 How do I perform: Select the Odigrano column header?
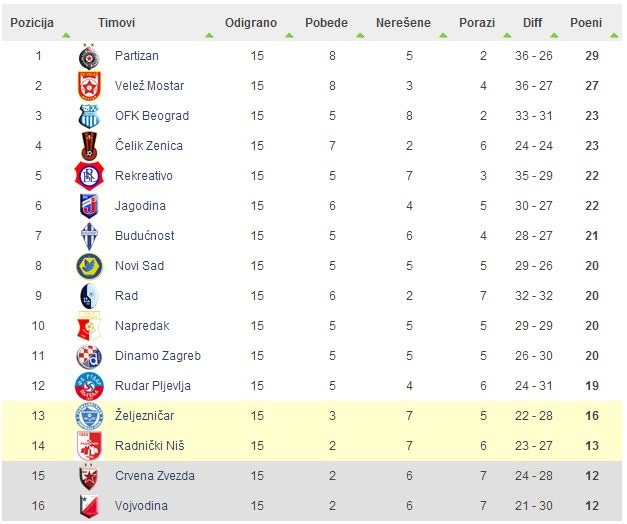(x=251, y=23)
